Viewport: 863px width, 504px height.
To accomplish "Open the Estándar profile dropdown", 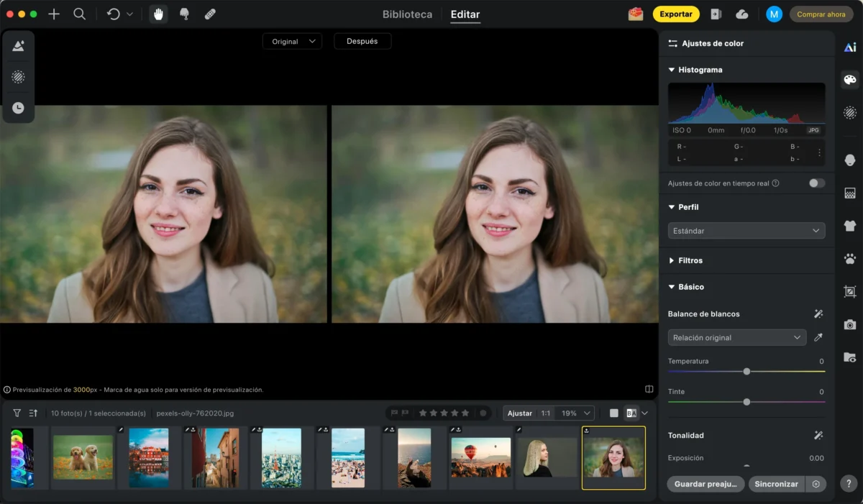I will tap(746, 231).
